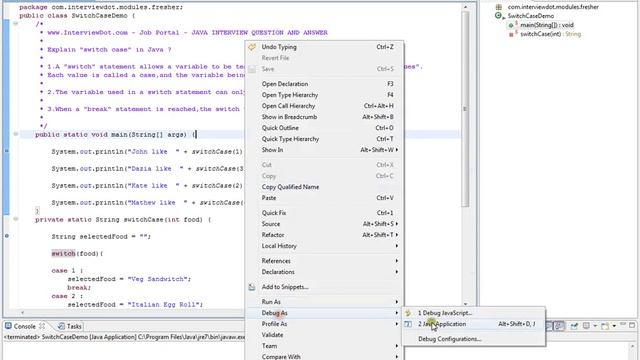Select the package in Outline

553,7
